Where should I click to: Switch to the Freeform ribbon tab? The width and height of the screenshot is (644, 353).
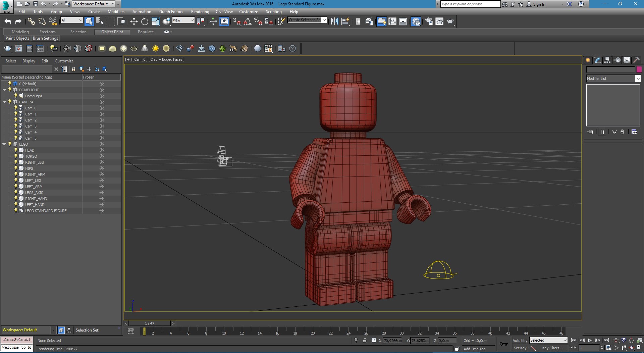[x=48, y=32]
